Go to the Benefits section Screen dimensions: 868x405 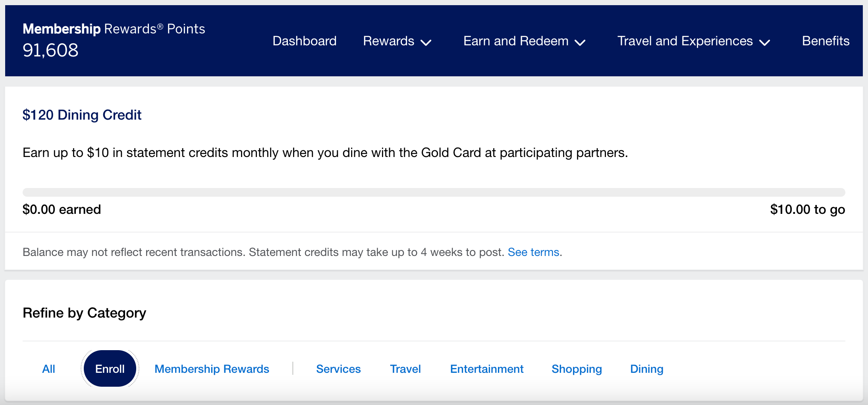pyautogui.click(x=826, y=41)
